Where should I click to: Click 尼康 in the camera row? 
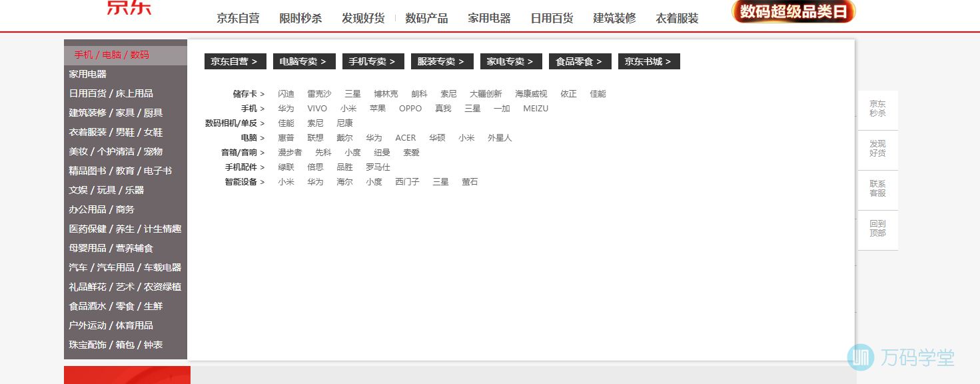(344, 123)
